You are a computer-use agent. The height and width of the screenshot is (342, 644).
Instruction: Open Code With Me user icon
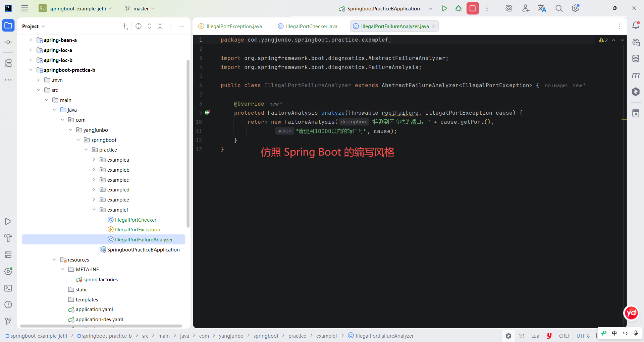(x=526, y=8)
